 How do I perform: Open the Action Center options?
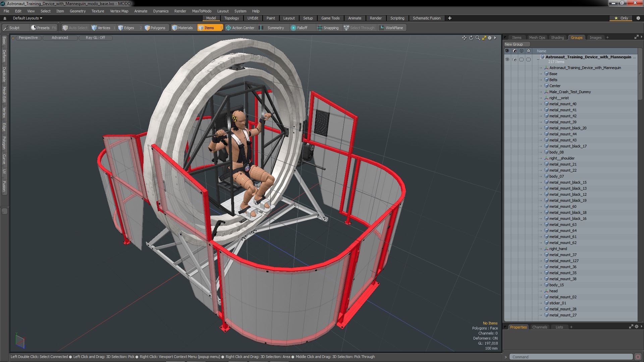tap(240, 28)
